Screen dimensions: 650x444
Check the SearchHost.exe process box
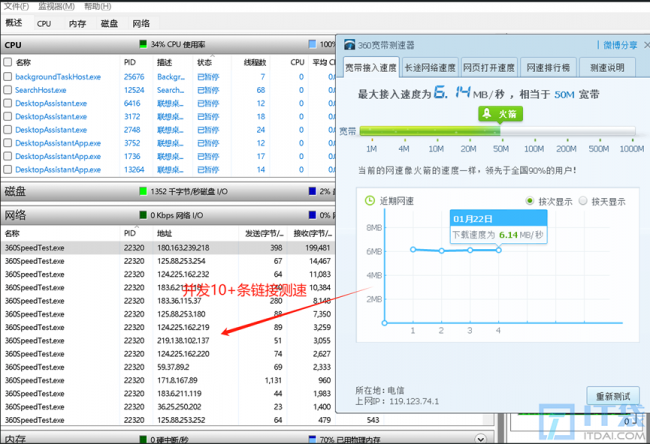[x=7, y=90]
